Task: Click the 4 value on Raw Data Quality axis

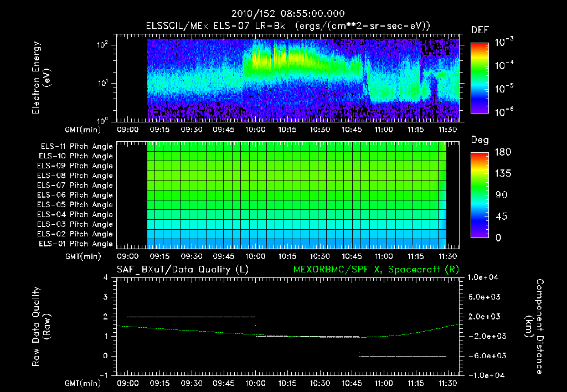Action: 106,278
